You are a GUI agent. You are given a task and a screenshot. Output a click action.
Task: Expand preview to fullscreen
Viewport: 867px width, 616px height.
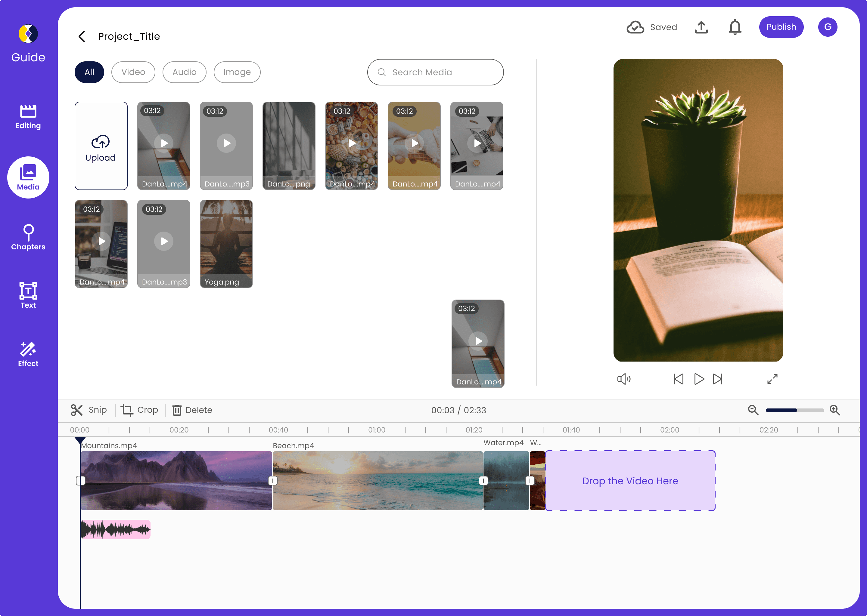click(772, 379)
